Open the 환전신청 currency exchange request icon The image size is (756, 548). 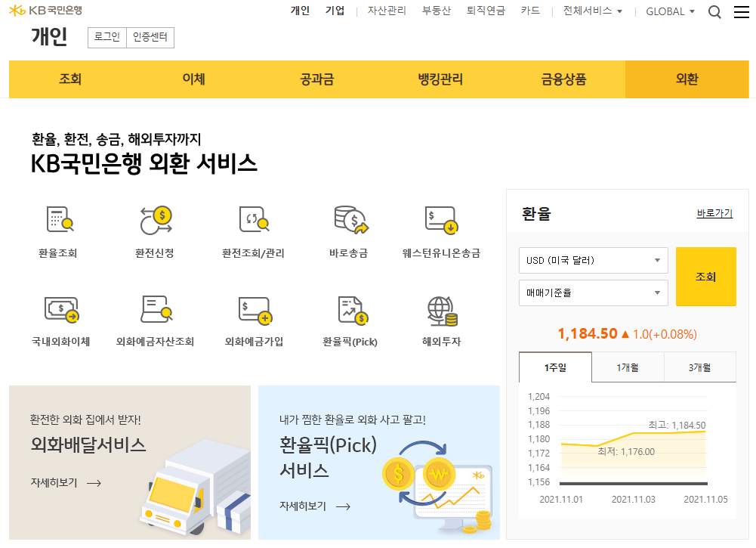coord(156,219)
